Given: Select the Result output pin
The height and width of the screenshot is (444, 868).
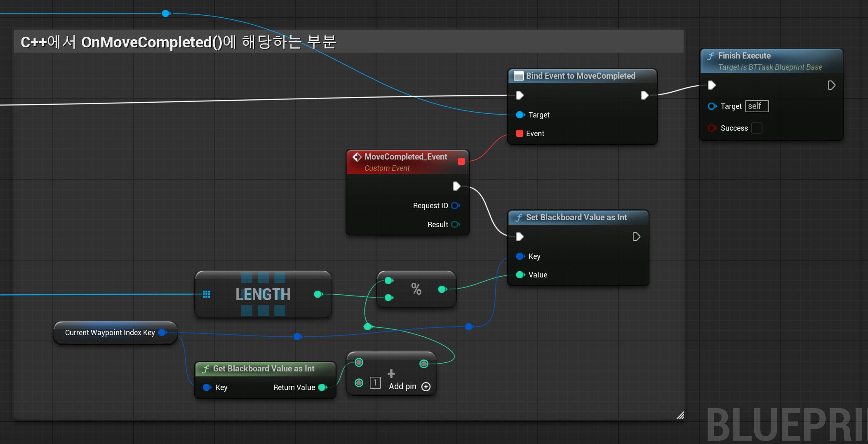Looking at the screenshot, I should 455,224.
